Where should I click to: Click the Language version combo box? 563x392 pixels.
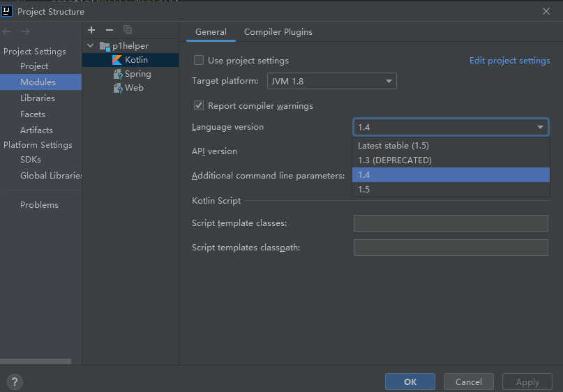point(451,127)
